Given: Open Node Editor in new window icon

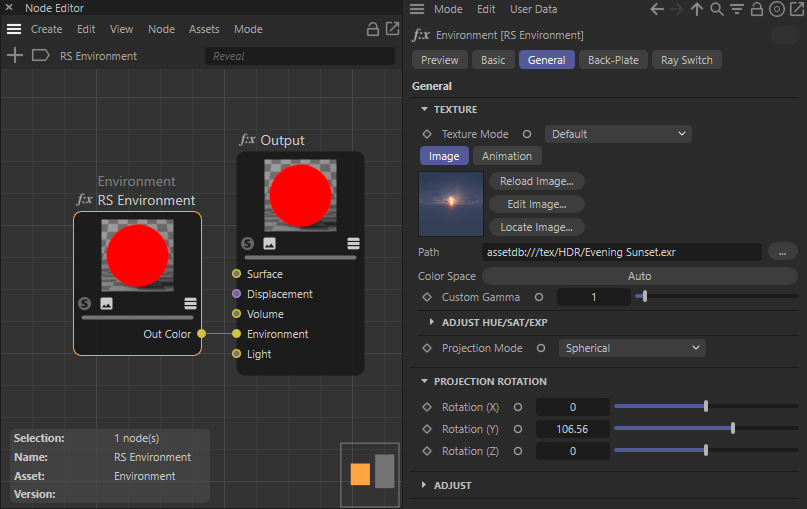Looking at the screenshot, I should 392,29.
